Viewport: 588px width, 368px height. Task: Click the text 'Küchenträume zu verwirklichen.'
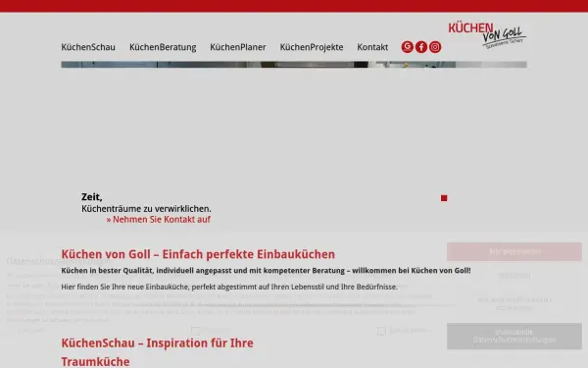click(146, 209)
